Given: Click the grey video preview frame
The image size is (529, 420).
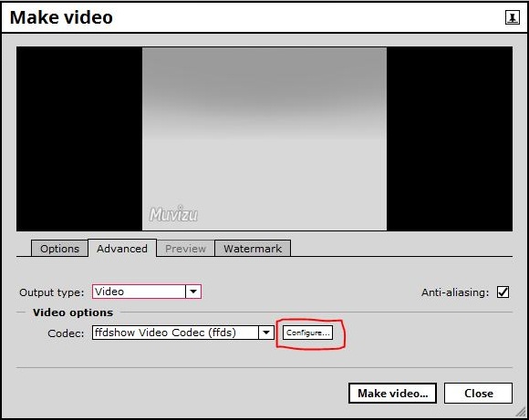Looking at the screenshot, I should tap(264, 138).
